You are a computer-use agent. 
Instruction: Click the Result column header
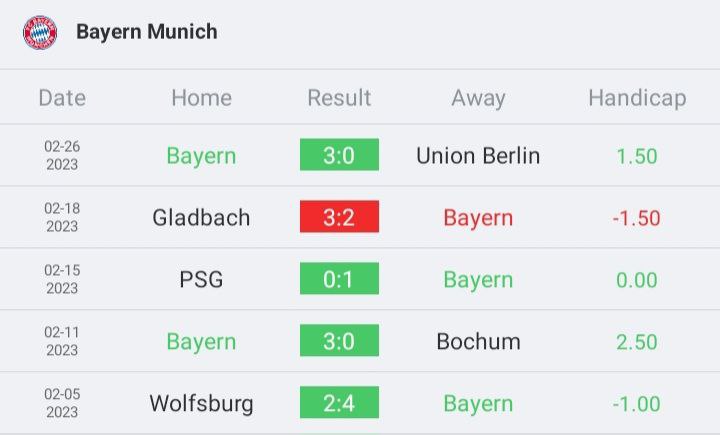pyautogui.click(x=339, y=98)
